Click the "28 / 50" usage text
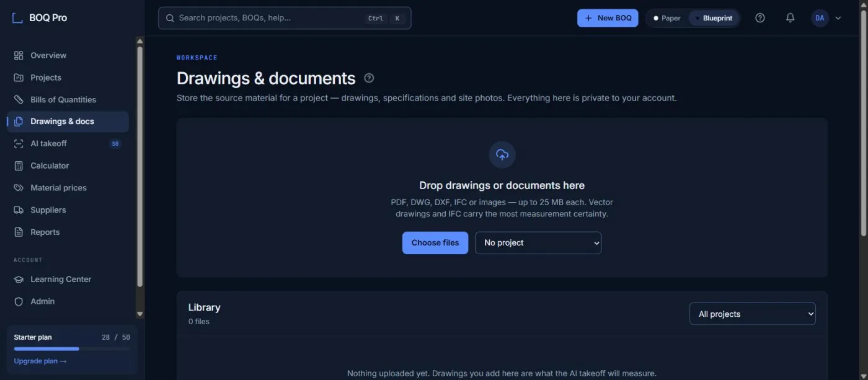Image resolution: width=868 pixels, height=380 pixels. pyautogui.click(x=116, y=338)
